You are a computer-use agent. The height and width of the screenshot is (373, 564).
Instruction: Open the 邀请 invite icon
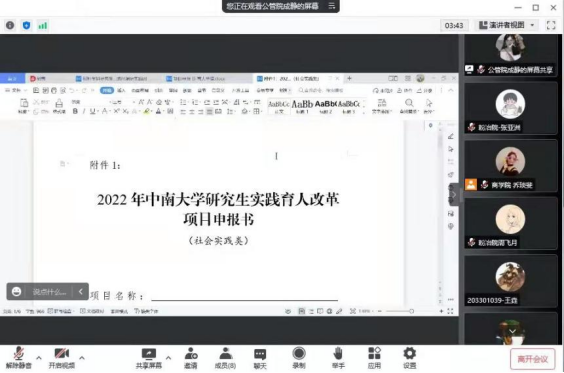pos(191,358)
